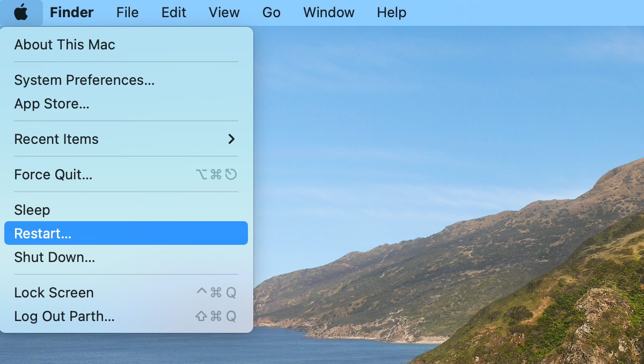Open the File menu
Image resolution: width=644 pixels, height=364 pixels.
coord(127,12)
